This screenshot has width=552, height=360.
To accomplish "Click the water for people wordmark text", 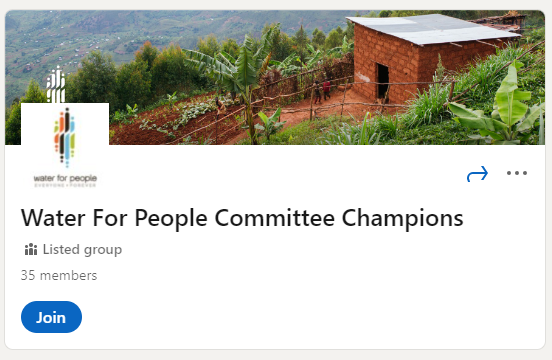I will click(x=65, y=178).
